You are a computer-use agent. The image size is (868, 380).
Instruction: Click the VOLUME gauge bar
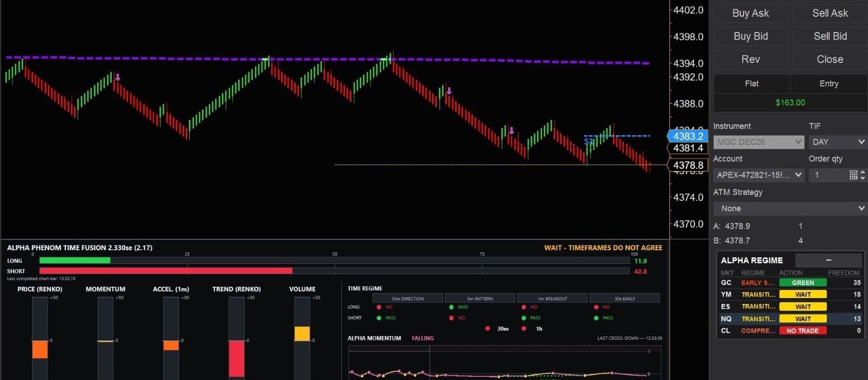click(302, 338)
